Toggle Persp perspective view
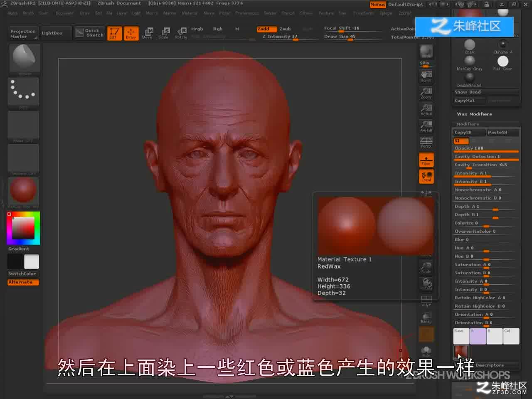The image size is (532, 399). click(x=426, y=142)
